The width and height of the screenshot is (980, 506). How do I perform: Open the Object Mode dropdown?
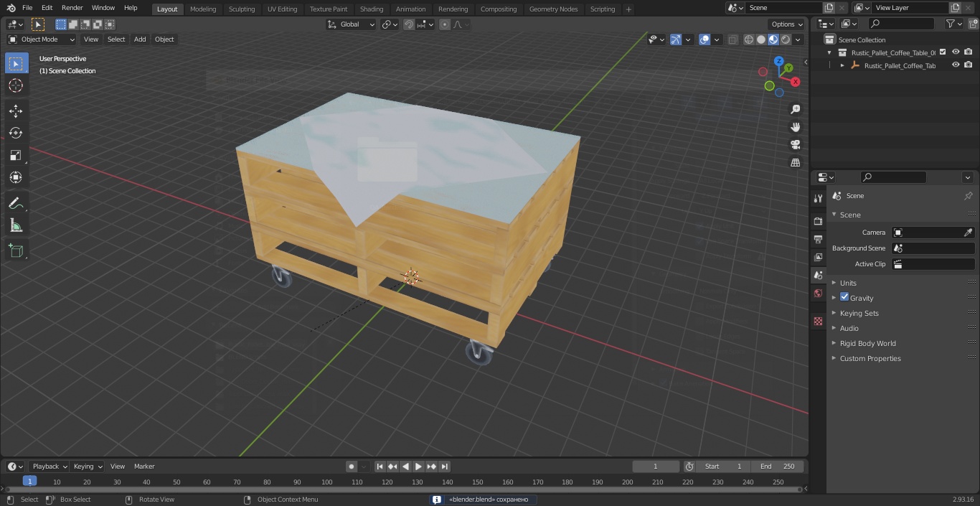pos(42,39)
